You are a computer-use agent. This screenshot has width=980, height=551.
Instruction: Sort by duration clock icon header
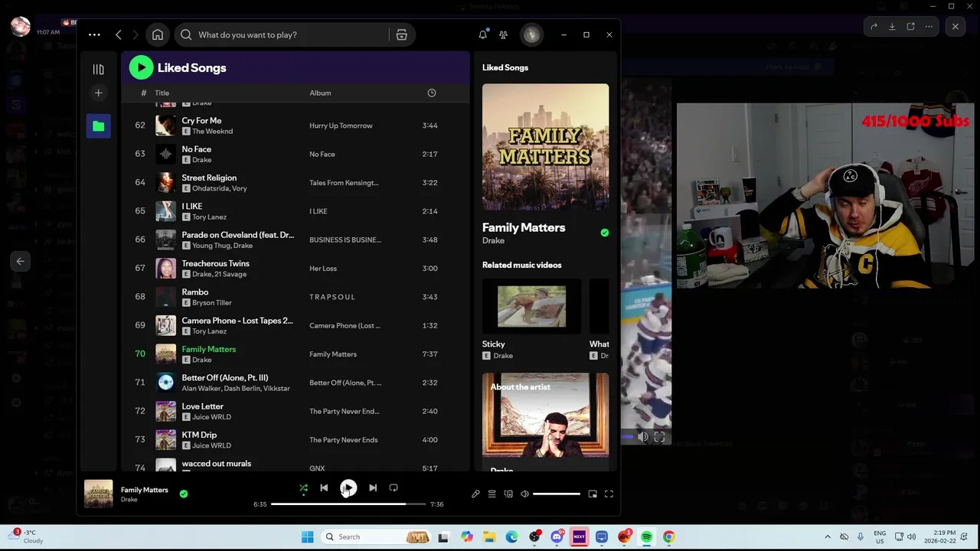click(x=432, y=93)
